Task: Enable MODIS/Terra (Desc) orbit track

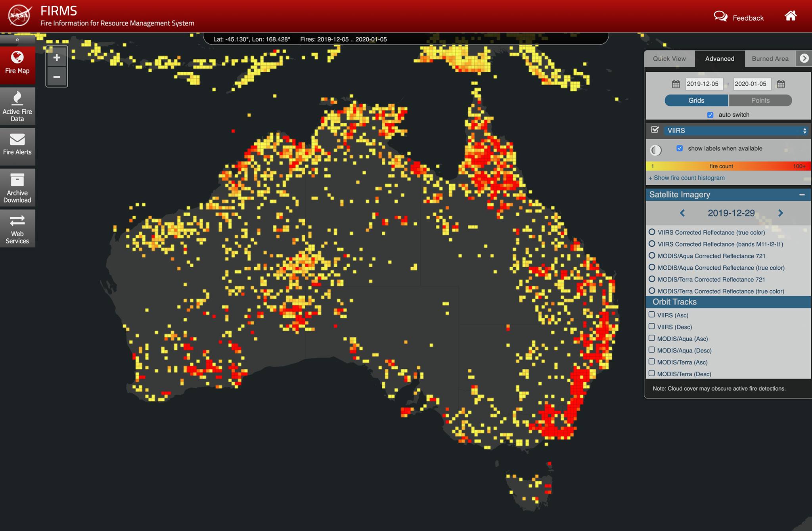Action: [651, 373]
